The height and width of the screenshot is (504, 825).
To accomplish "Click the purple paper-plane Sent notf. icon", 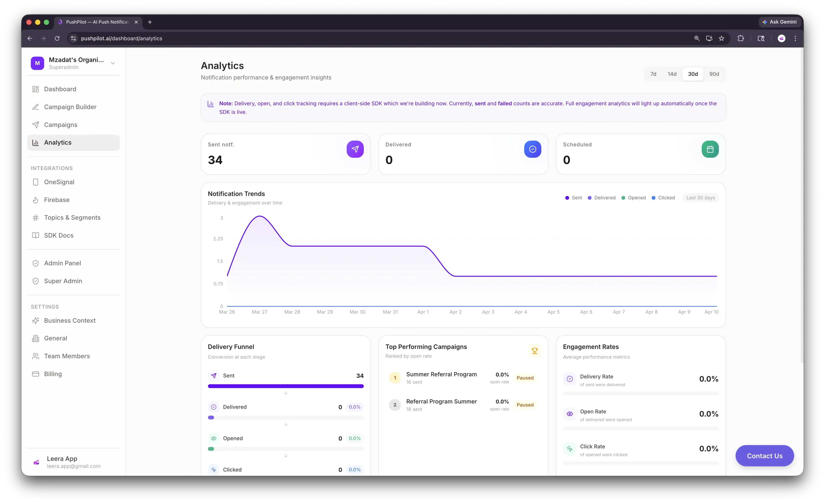I will tap(355, 149).
